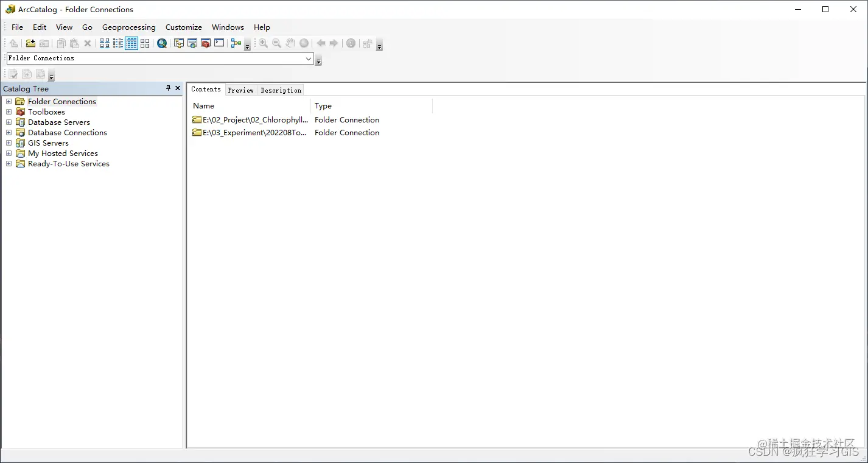Screen dimensions: 868x463
Task: Open the Python window icon
Action: 219,43
